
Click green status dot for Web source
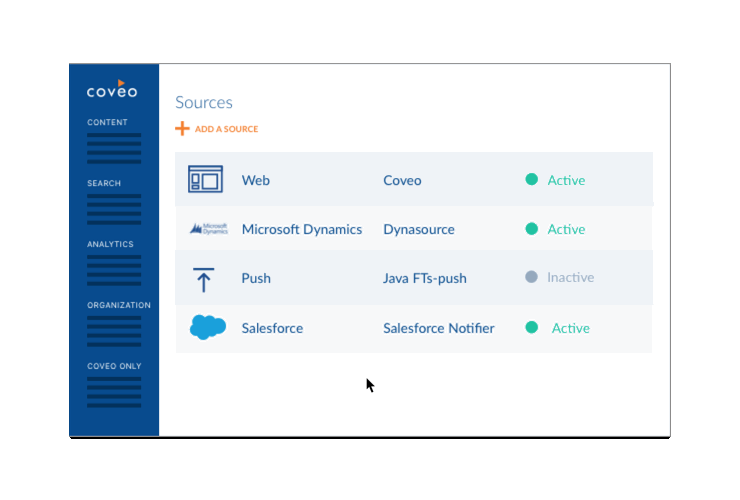click(x=532, y=180)
